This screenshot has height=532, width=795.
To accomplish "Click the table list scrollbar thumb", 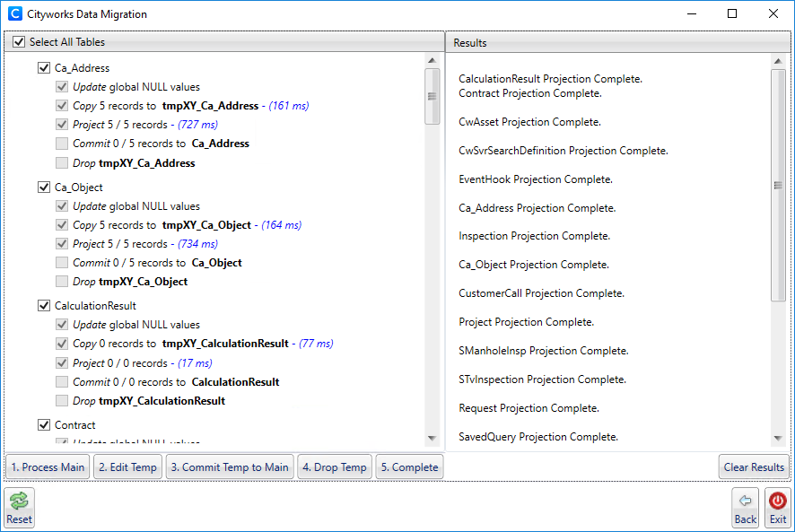I will pos(432,96).
